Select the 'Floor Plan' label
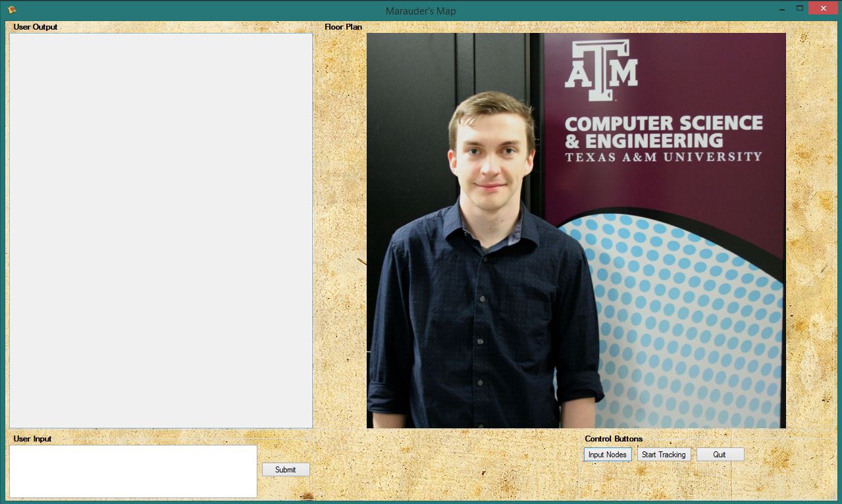 click(343, 27)
